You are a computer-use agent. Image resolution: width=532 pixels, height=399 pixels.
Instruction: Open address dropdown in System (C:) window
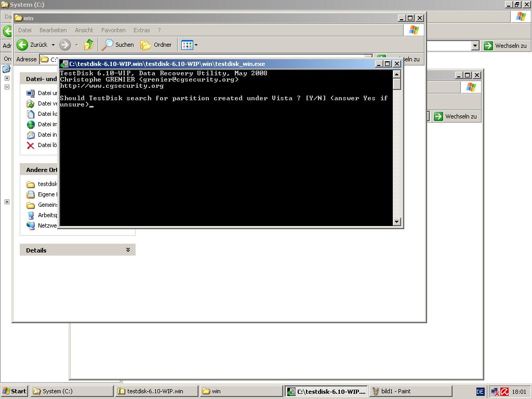point(475,46)
